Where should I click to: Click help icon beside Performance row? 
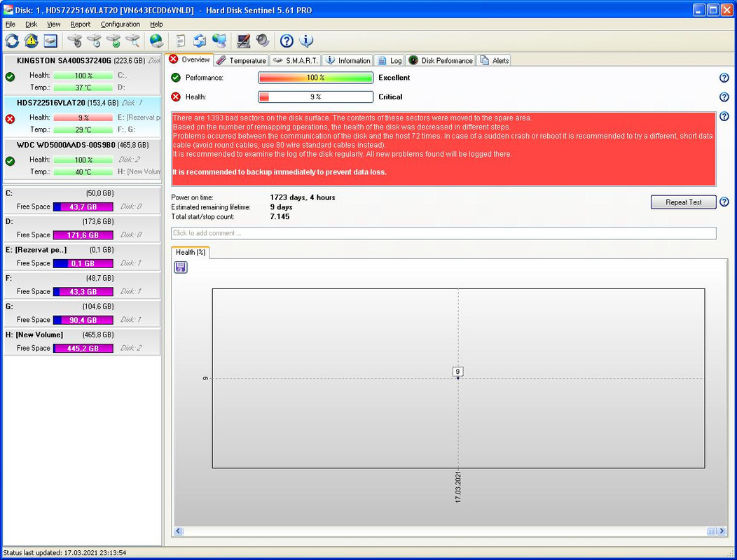[x=724, y=78]
